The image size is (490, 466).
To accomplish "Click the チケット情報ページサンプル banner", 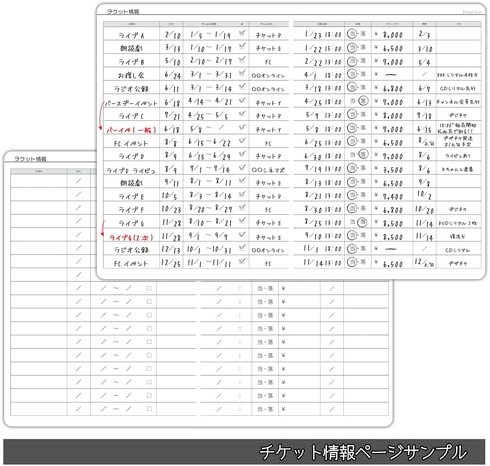I will click(x=244, y=452).
